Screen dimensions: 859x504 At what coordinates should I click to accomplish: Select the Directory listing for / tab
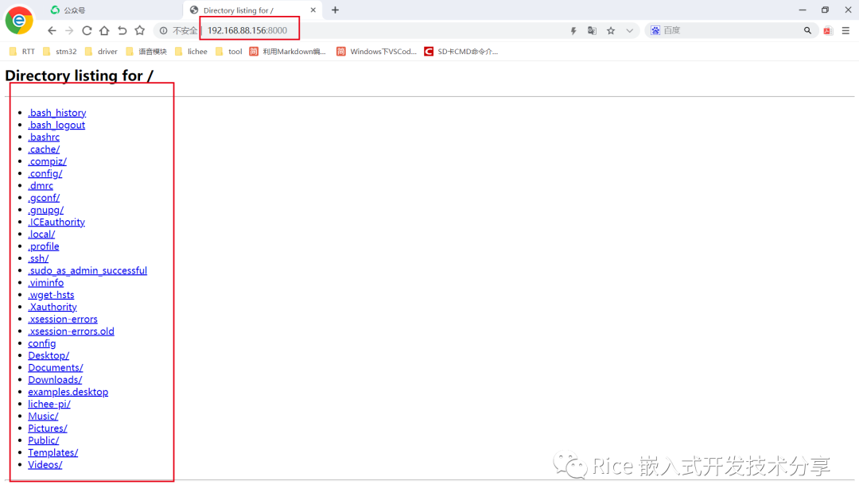tap(239, 10)
